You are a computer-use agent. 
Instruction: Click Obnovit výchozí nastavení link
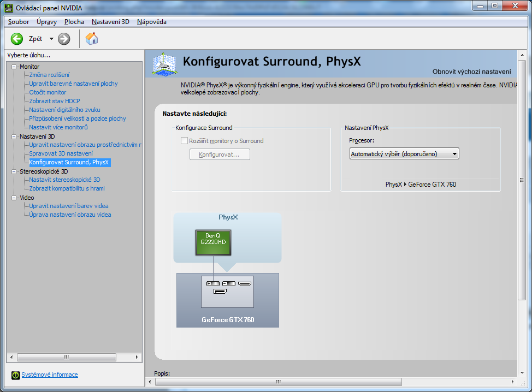[471, 72]
